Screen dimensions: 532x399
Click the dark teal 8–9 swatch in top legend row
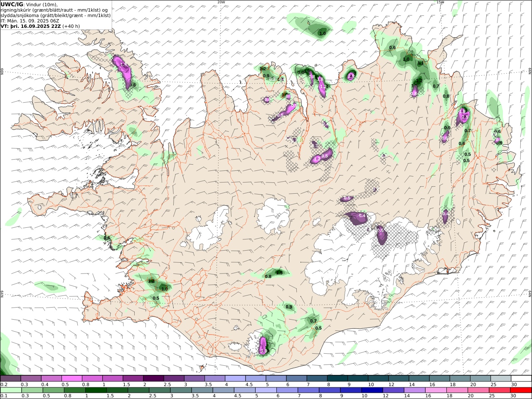(x=337, y=379)
